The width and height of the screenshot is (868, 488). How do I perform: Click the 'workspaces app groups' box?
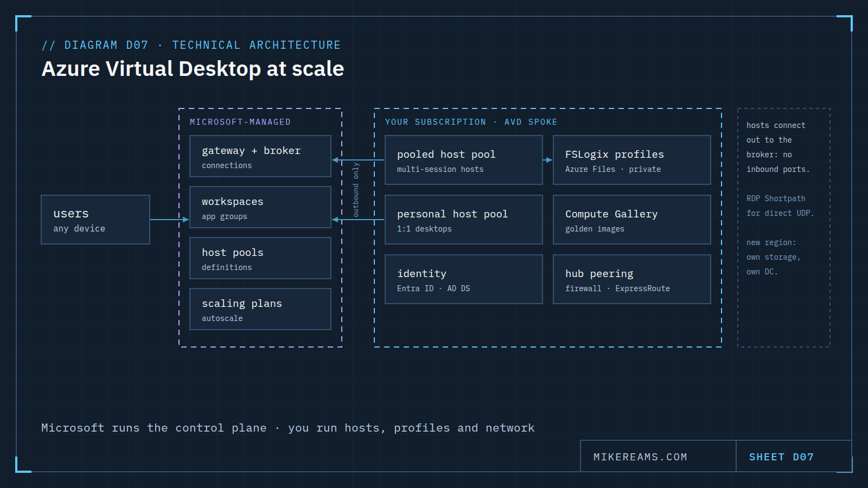point(260,207)
